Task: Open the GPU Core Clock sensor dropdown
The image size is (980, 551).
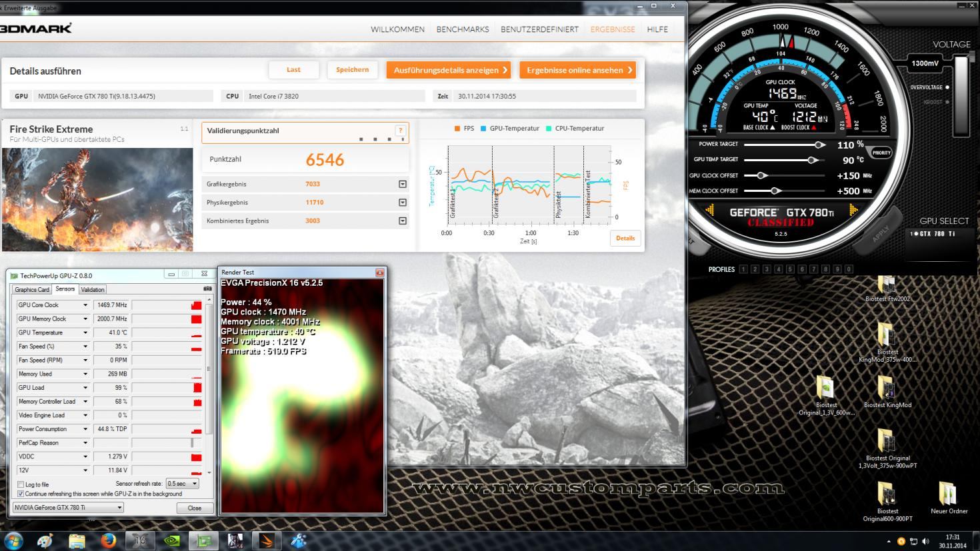Action: (x=85, y=305)
